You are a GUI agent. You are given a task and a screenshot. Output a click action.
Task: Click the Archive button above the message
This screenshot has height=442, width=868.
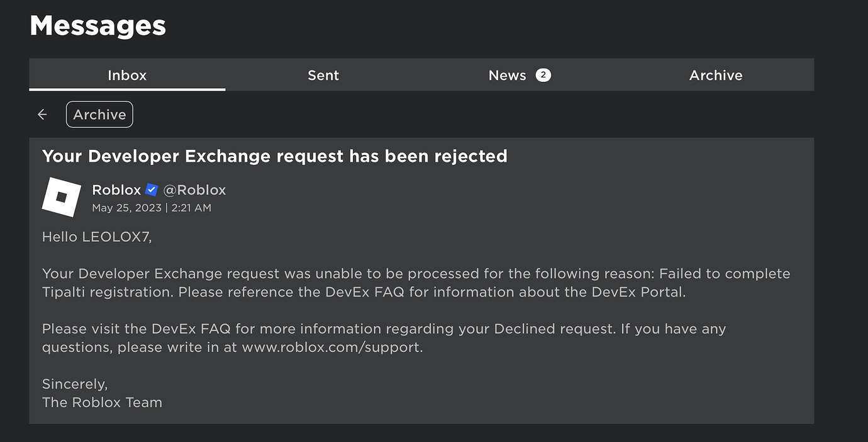tap(99, 114)
